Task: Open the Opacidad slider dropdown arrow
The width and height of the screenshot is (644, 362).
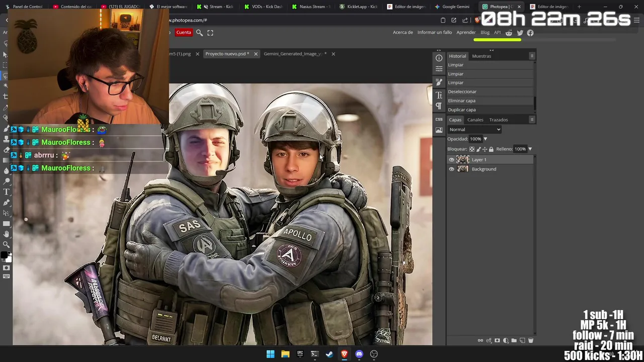Action: (485, 139)
